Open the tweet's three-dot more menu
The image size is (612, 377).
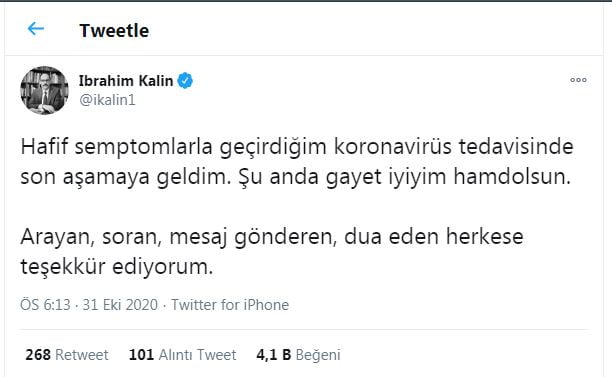578,80
